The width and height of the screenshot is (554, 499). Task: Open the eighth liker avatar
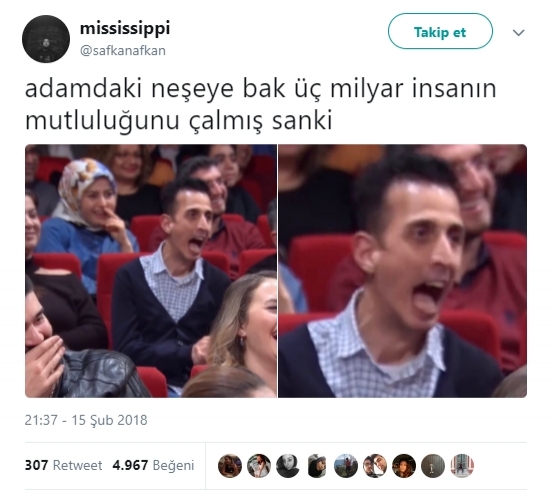433,466
